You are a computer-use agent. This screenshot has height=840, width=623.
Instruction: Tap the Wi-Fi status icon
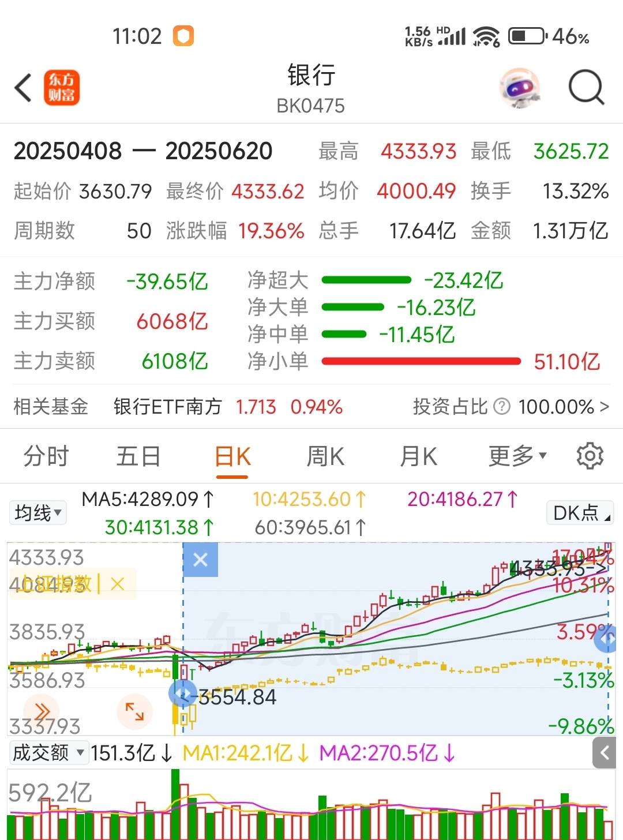tap(486, 36)
